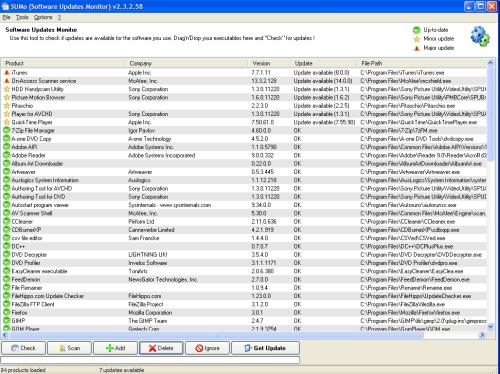
Task: Click the Get Update button
Action: tap(265, 348)
